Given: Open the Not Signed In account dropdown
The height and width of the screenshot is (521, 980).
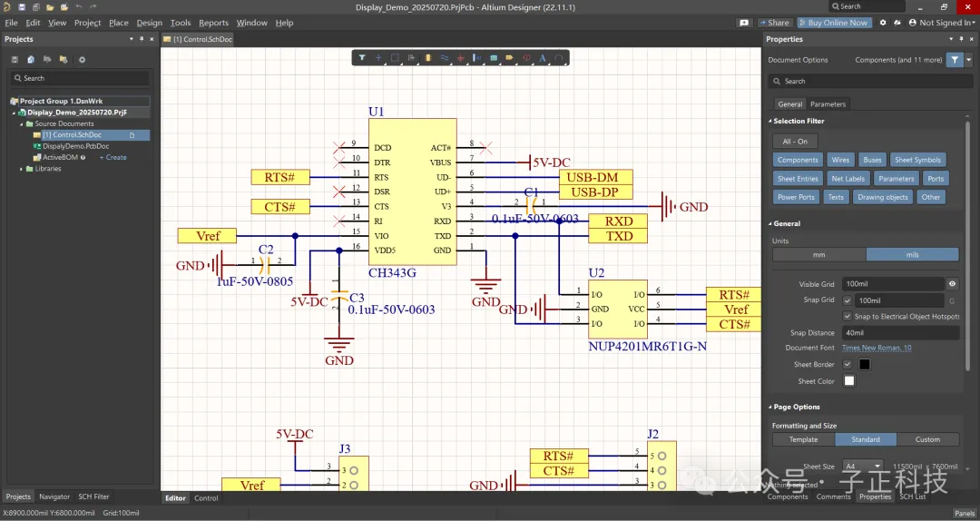Looking at the screenshot, I should coord(941,23).
